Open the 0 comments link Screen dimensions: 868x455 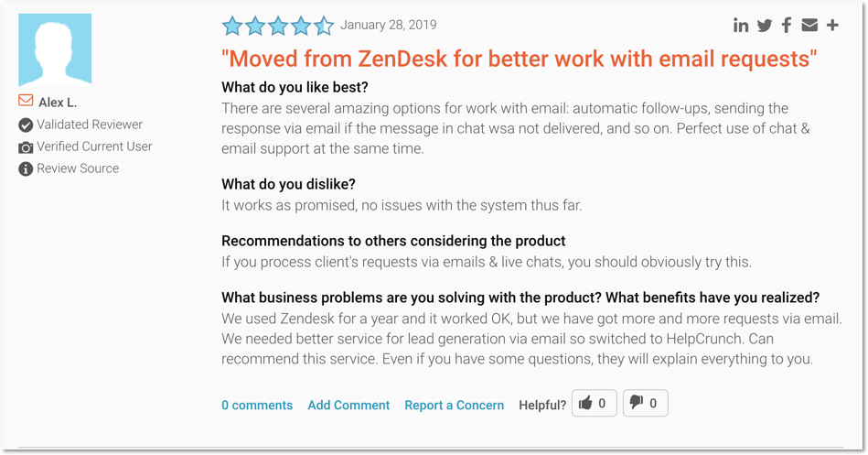[257, 406]
